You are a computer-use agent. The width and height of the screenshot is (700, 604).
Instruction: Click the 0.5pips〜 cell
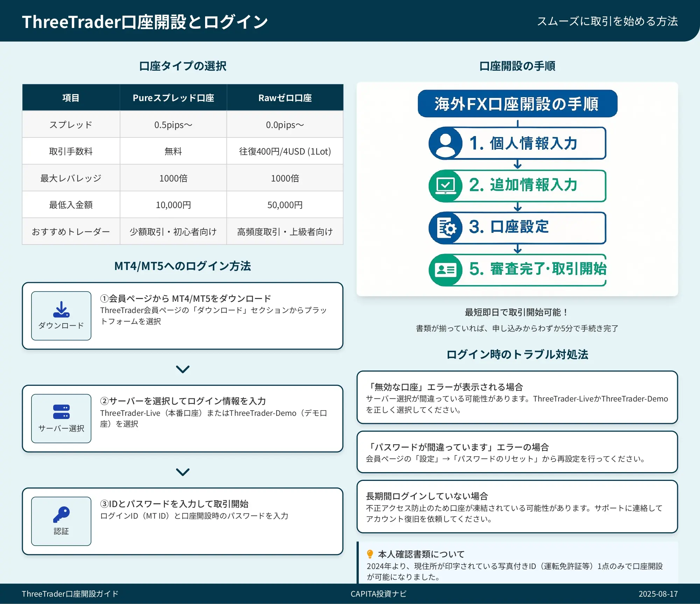click(x=173, y=125)
